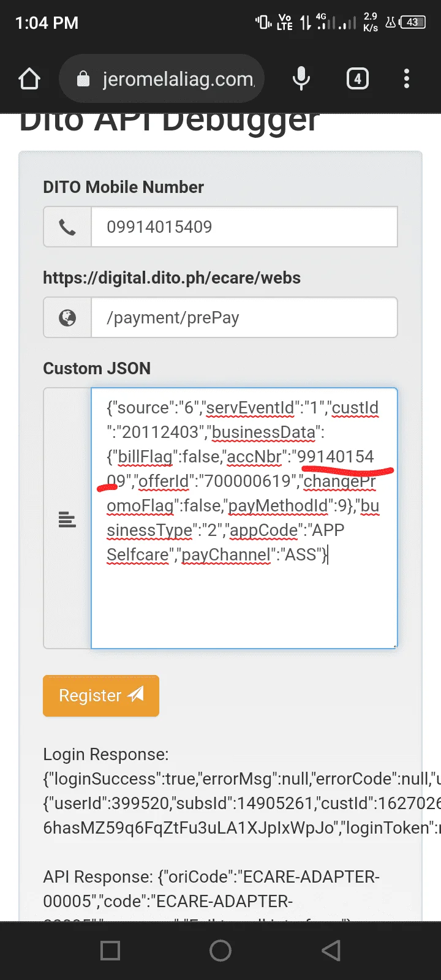
Task: Open the tab switcher showing 4 tabs
Action: click(x=358, y=79)
